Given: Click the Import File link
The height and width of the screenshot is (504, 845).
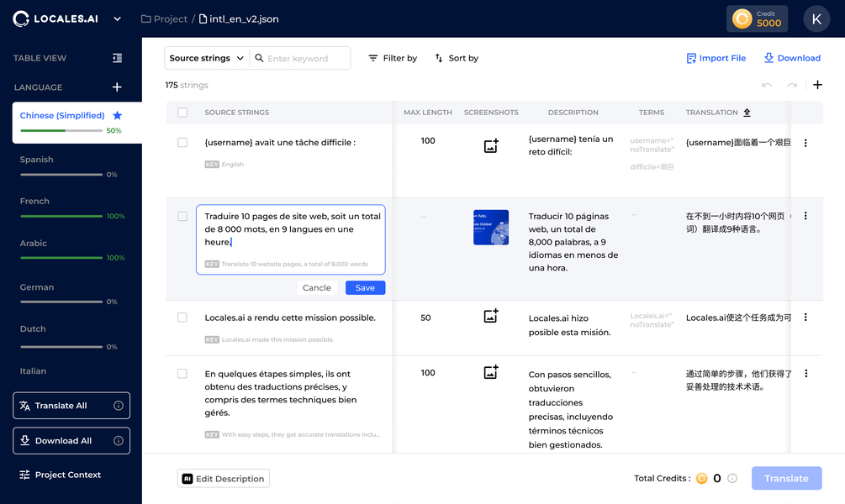Looking at the screenshot, I should point(716,58).
